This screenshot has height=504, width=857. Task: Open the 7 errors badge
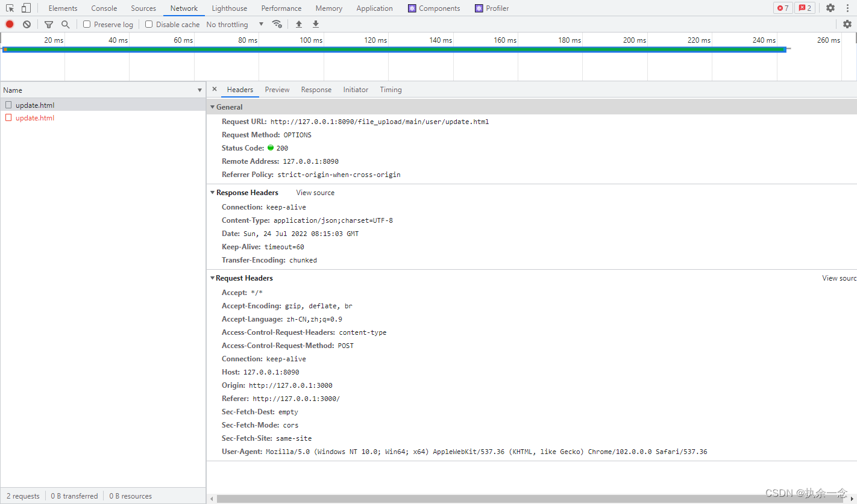pyautogui.click(x=783, y=8)
